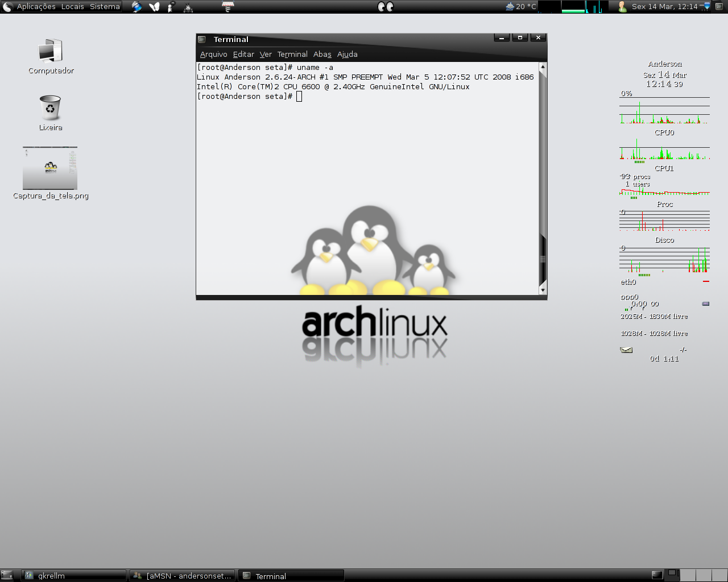Click the Terminal scrollbar up arrow
Screen dimensions: 728x582
click(x=543, y=66)
